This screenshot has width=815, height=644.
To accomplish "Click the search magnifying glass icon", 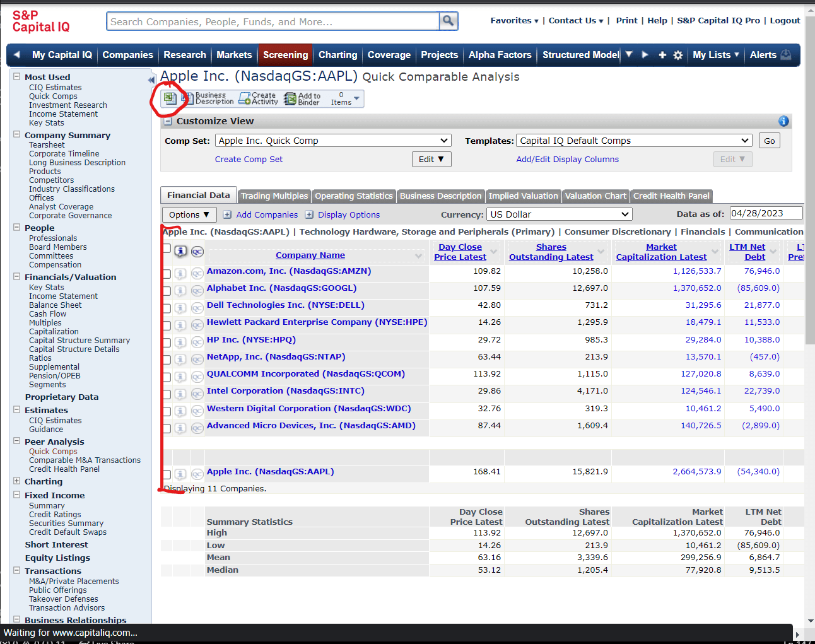I will click(x=449, y=21).
